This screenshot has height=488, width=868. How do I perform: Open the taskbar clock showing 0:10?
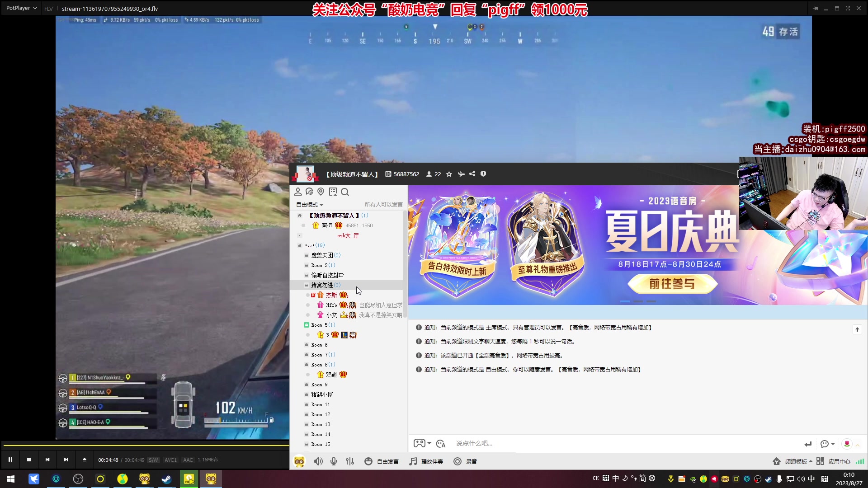(x=849, y=479)
